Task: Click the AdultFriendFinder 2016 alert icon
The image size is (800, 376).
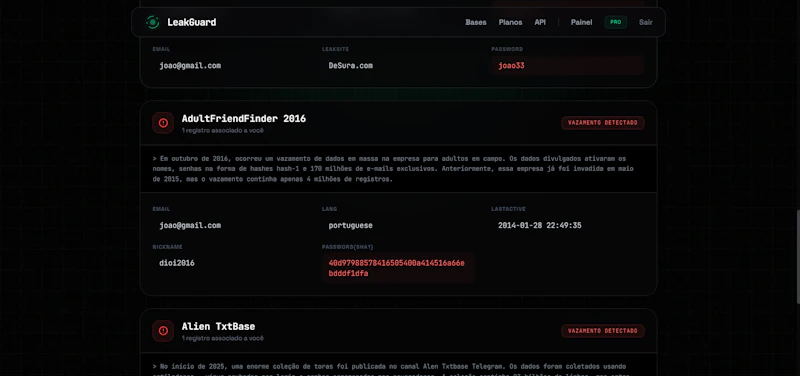Action: click(163, 123)
